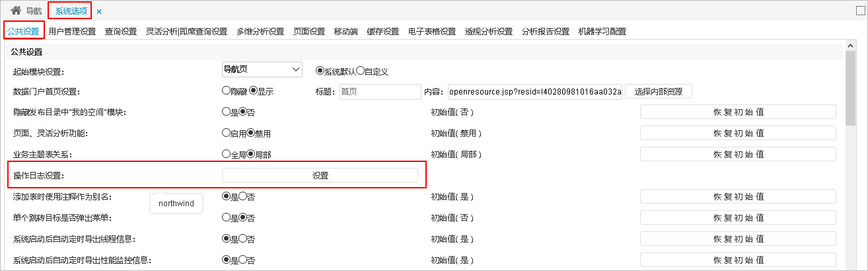Expand the 起始模块设置 导航页 dropdown
This screenshot has height=271, width=868.
pyautogui.click(x=262, y=69)
